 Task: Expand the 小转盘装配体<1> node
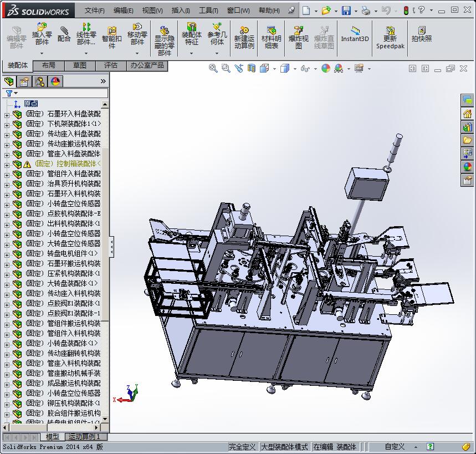coord(7,345)
